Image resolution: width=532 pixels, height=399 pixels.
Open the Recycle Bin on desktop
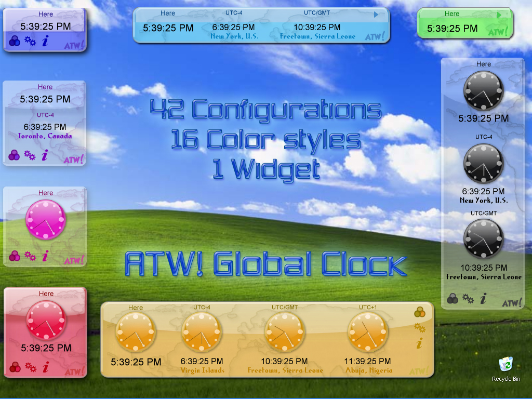point(506,369)
